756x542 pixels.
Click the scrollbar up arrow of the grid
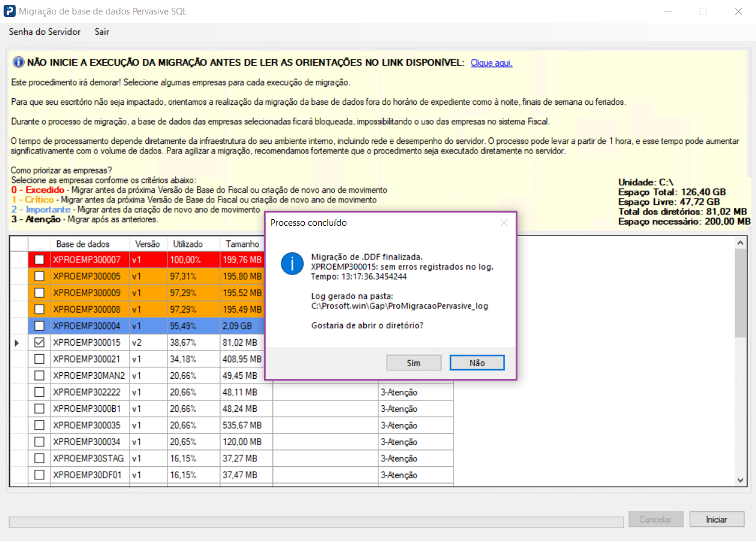point(742,242)
